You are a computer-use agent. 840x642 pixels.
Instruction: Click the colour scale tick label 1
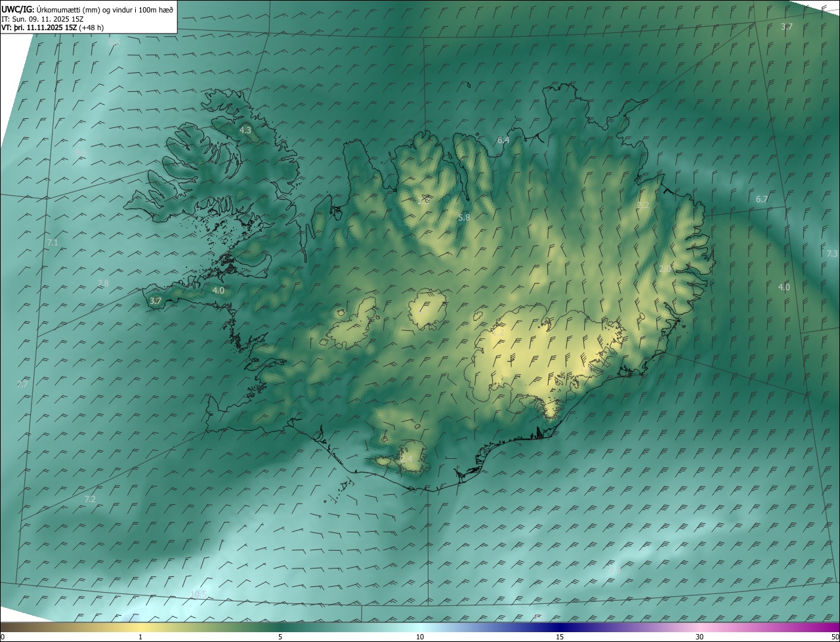point(140,637)
